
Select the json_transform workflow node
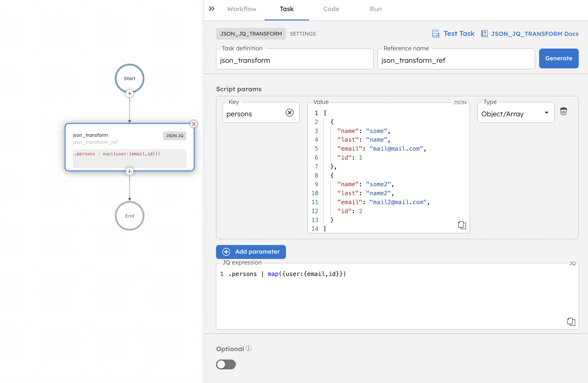(130, 147)
